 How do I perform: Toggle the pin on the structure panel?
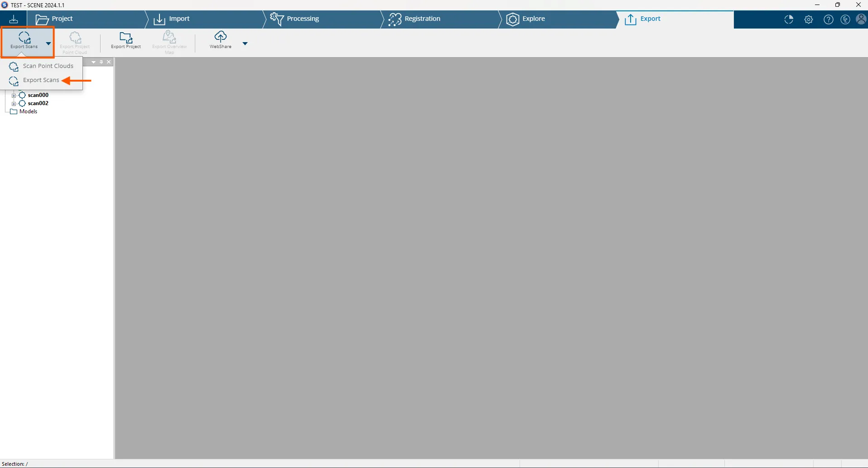click(101, 62)
